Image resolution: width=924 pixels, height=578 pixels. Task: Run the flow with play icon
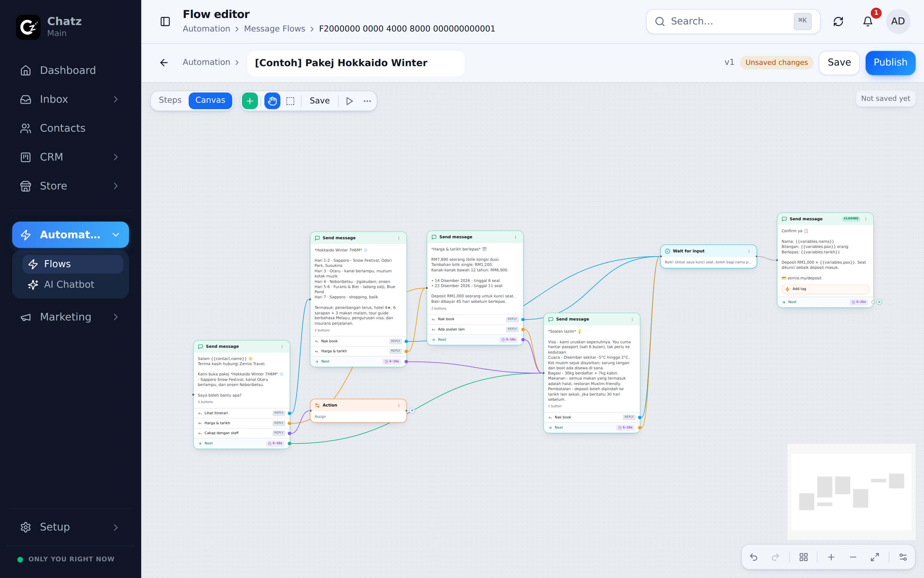(349, 101)
